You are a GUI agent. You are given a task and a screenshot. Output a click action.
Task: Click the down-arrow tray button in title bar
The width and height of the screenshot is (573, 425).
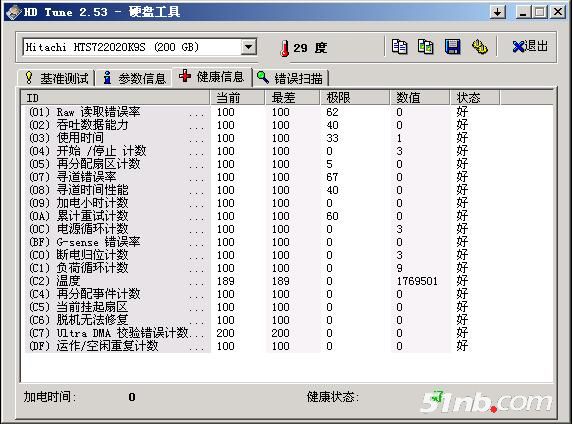click(497, 12)
